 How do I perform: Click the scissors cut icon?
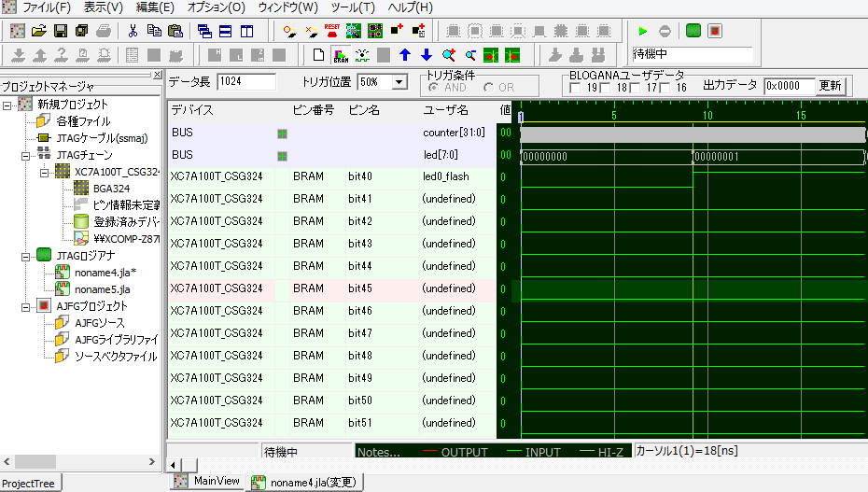(133, 31)
